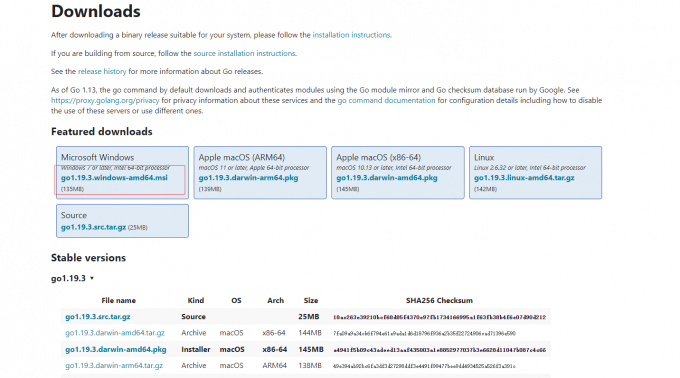Click the Downloads page heading
The width and height of the screenshot is (680, 378).
point(96,12)
